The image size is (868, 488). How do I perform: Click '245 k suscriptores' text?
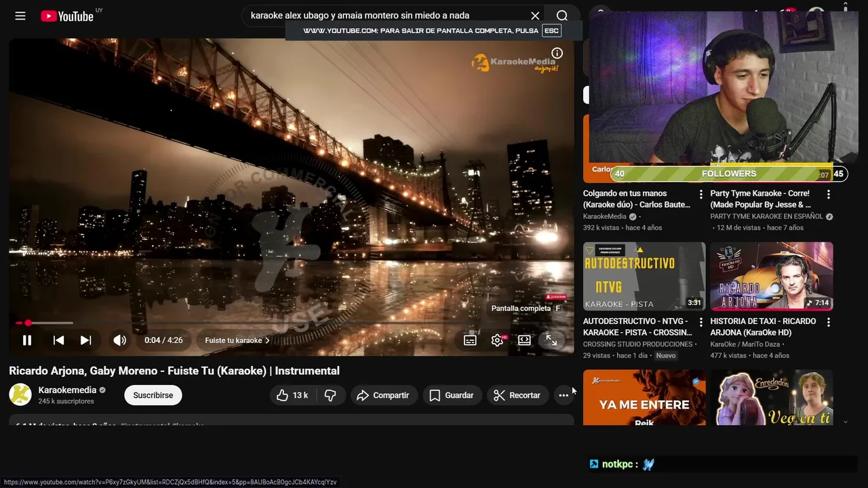(66, 401)
